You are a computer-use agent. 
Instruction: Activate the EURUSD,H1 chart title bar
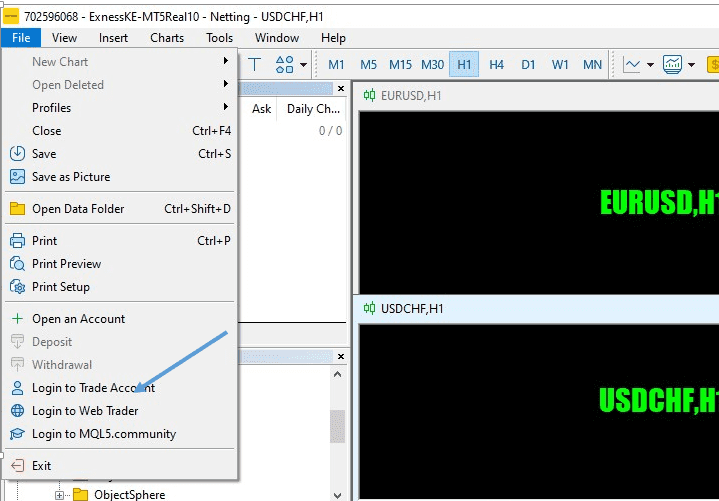pyautogui.click(x=536, y=95)
